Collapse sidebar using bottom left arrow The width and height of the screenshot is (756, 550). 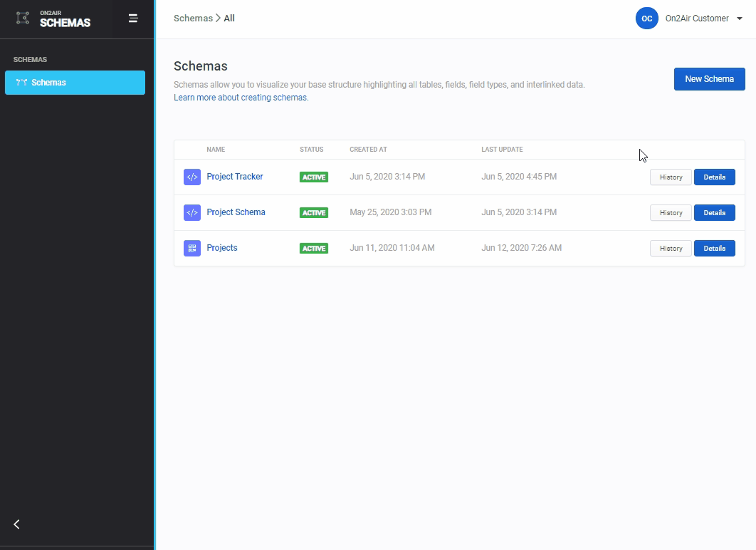[17, 524]
